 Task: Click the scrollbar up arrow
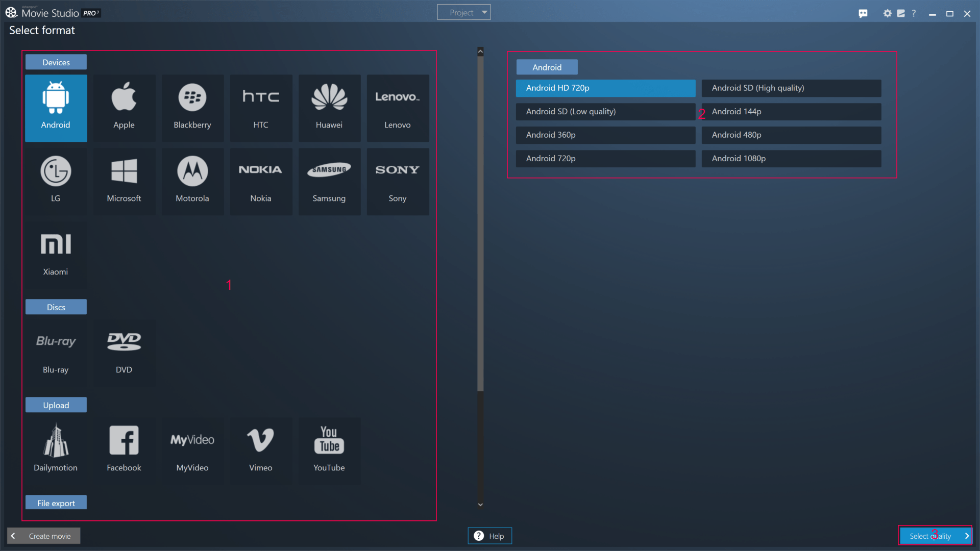480,52
